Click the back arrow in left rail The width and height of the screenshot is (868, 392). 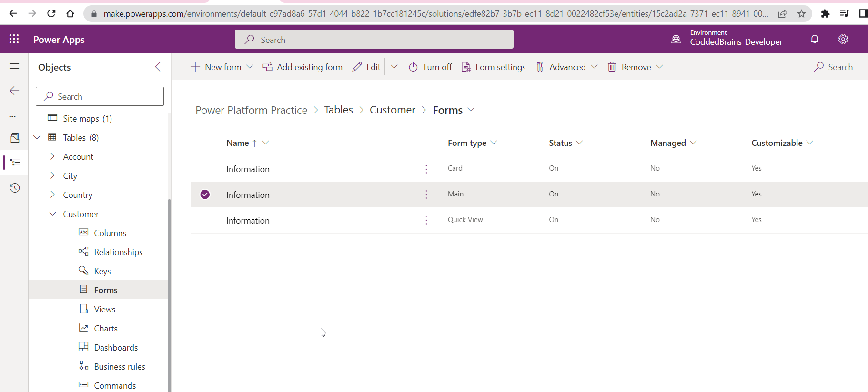(15, 91)
